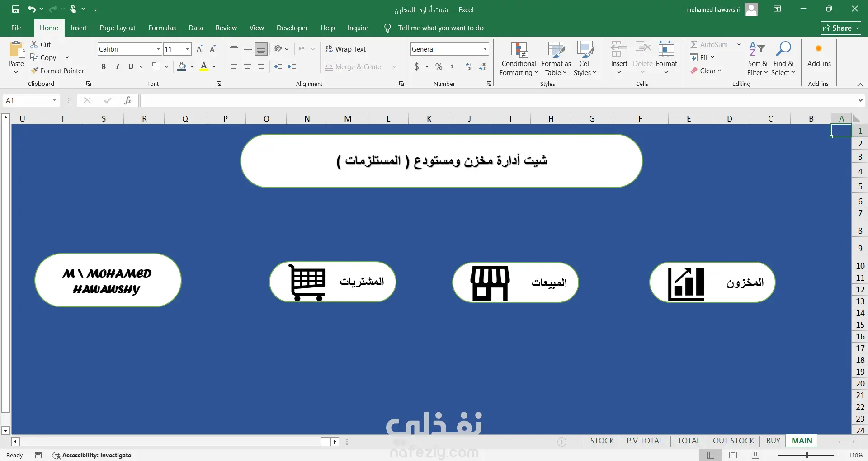Image resolution: width=868 pixels, height=461 pixels.
Task: Open the General number format dropdown
Action: (485, 49)
